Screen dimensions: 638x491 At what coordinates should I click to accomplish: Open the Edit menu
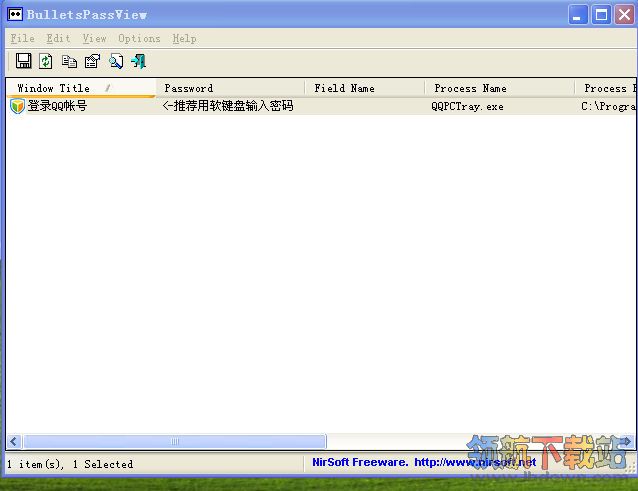point(58,38)
